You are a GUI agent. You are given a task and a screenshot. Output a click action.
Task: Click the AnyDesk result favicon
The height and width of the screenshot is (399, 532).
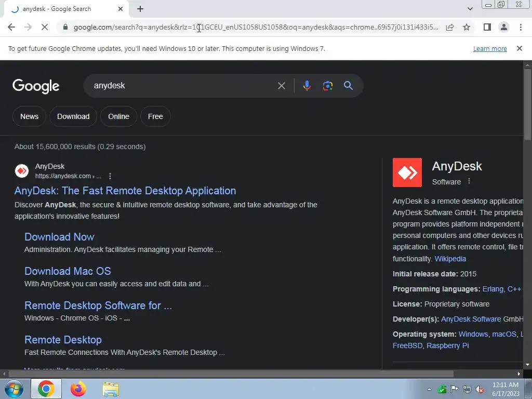point(22,171)
